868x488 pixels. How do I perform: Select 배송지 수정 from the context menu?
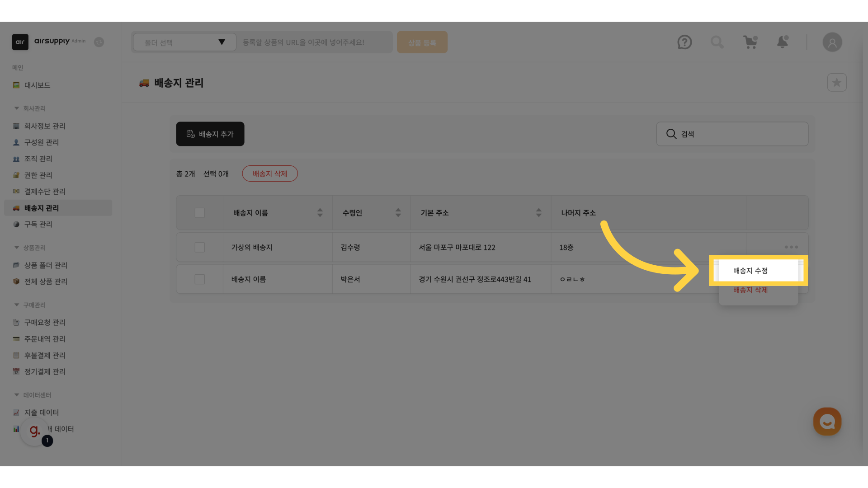tap(750, 271)
